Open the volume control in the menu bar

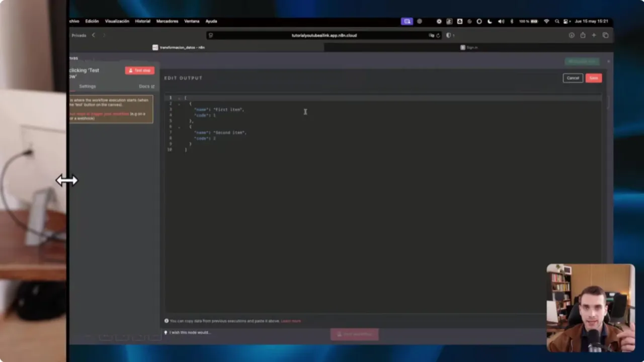[501, 21]
